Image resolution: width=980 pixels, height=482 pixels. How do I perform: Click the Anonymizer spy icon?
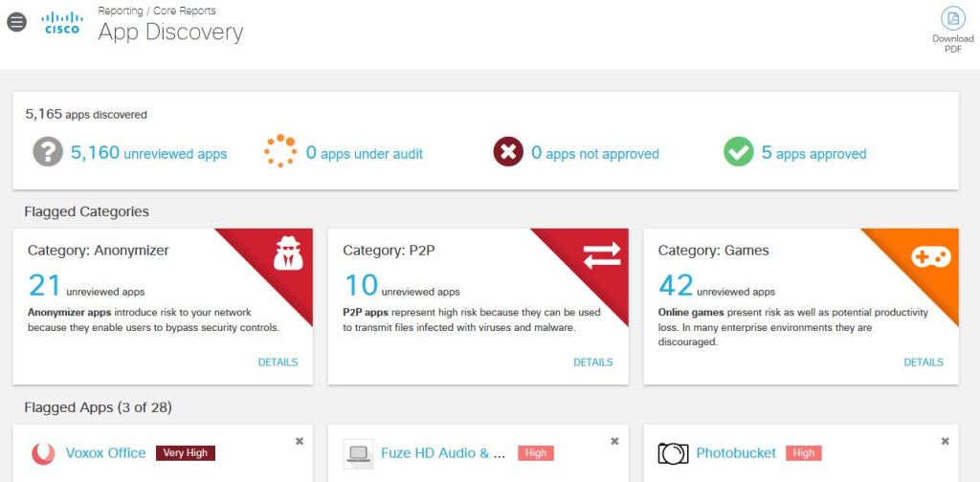[x=288, y=254]
